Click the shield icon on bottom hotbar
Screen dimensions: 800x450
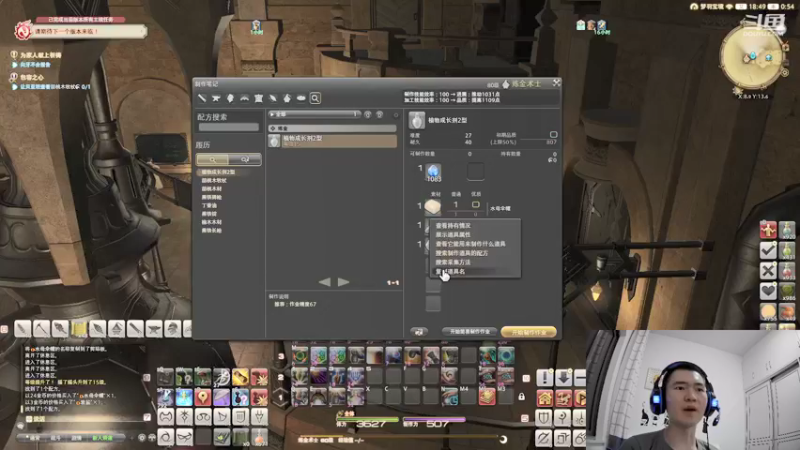coord(545,418)
